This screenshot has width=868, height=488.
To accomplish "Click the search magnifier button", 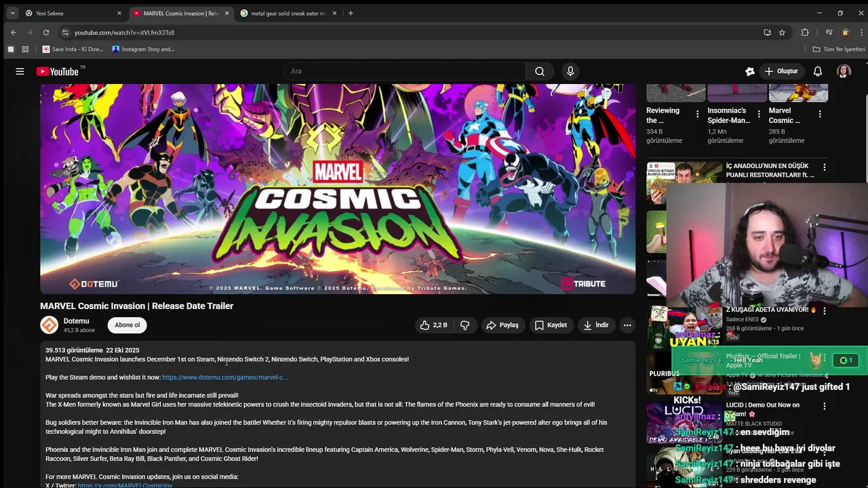I will pyautogui.click(x=539, y=71).
